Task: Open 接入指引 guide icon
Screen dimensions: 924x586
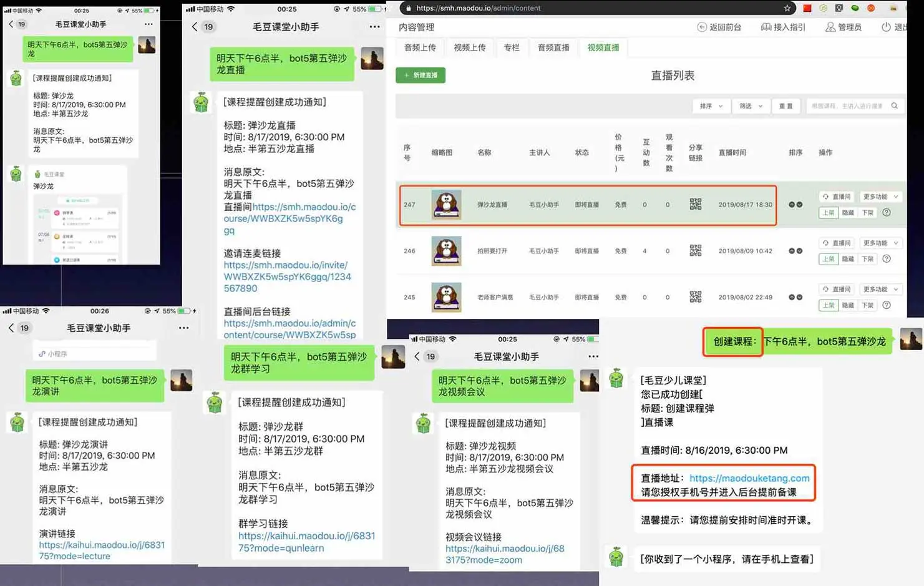Action: (x=766, y=27)
